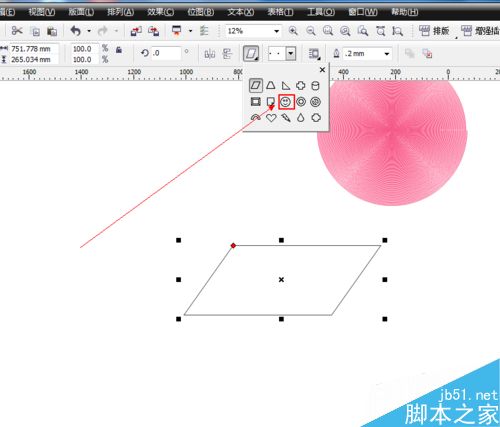Open the Perfect Shapes picker button
Screen dimensions: 500x427
pos(251,53)
